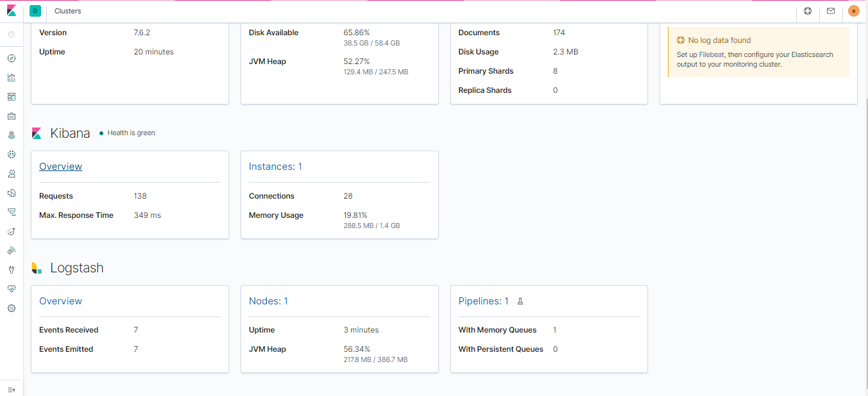Open the newsfeed mail icon

click(x=831, y=11)
